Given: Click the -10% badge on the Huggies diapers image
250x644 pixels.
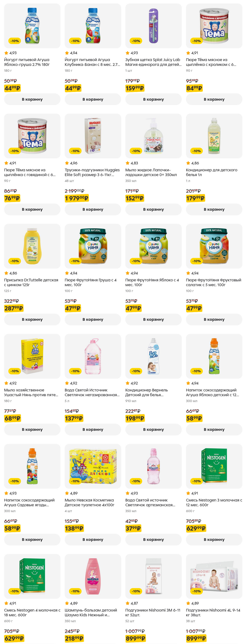Looking at the screenshot, I should tap(75, 151).
